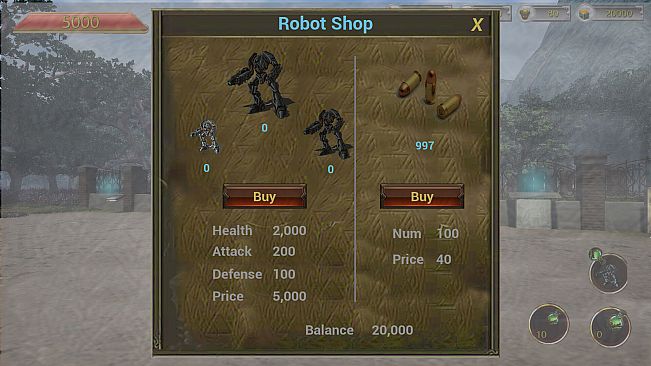The width and height of the screenshot is (651, 366).
Task: Click the gold chest icon showing 20000
Action: coord(585,14)
